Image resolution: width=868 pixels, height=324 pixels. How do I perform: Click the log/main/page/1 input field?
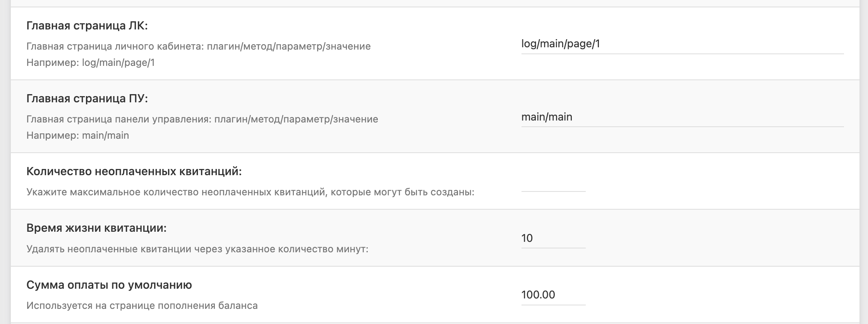tap(682, 44)
